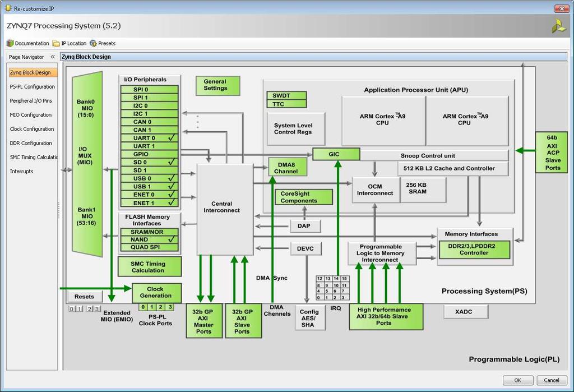
Task: Go to the Peripheral I/O Pins page
Action: click(x=31, y=101)
